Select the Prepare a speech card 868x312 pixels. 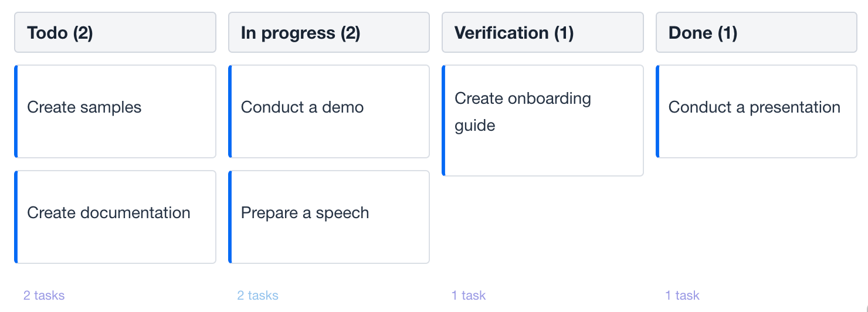tap(328, 217)
